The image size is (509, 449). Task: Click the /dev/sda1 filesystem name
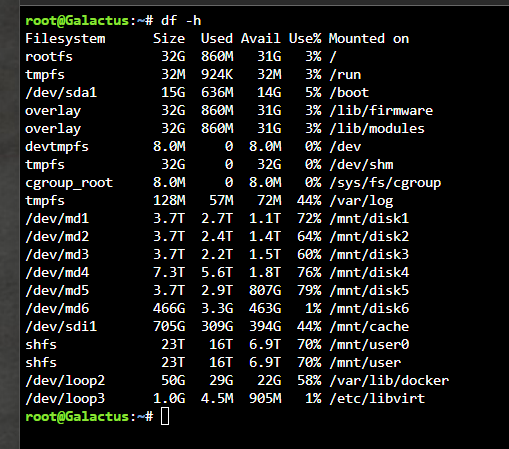click(61, 92)
